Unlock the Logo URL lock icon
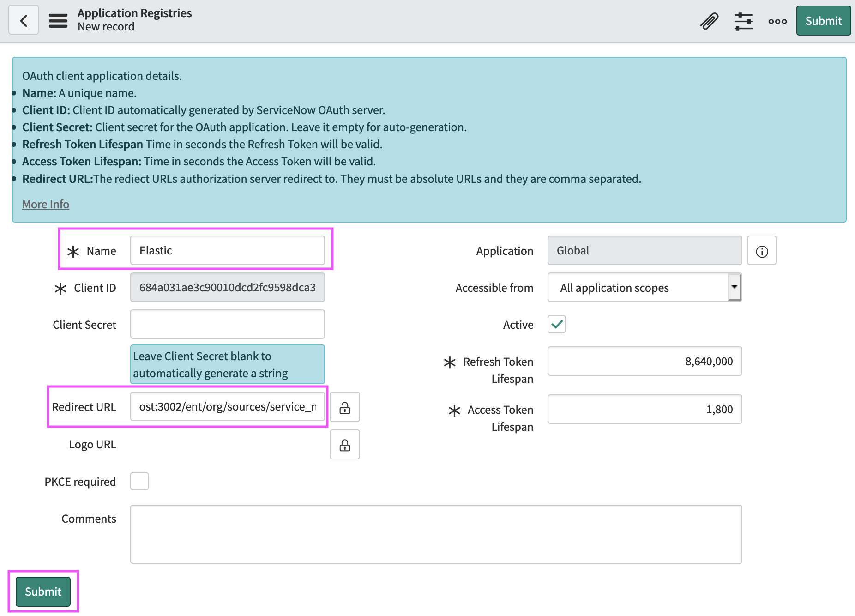Image resolution: width=855 pixels, height=616 pixels. tap(345, 445)
